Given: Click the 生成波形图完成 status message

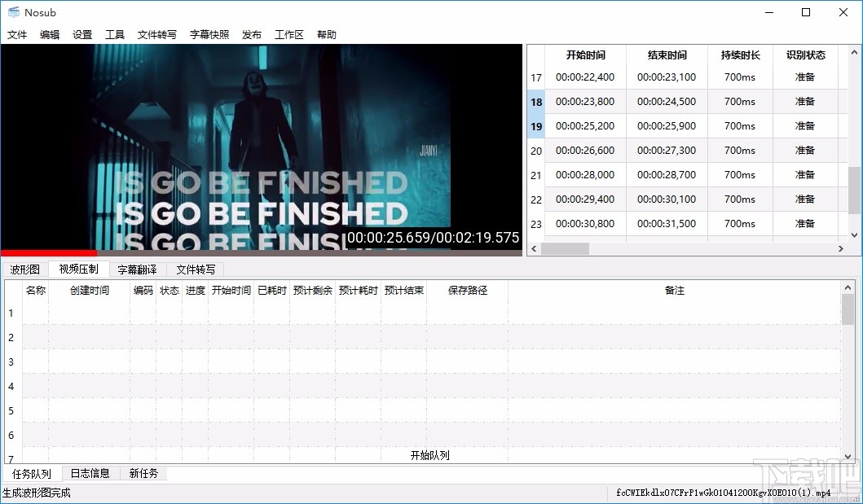Looking at the screenshot, I should (x=37, y=493).
